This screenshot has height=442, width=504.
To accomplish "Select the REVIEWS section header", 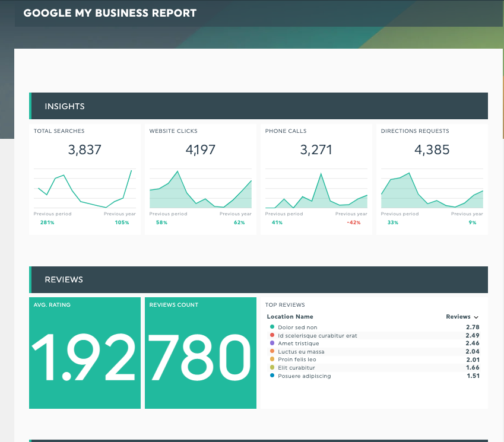I will (64, 279).
